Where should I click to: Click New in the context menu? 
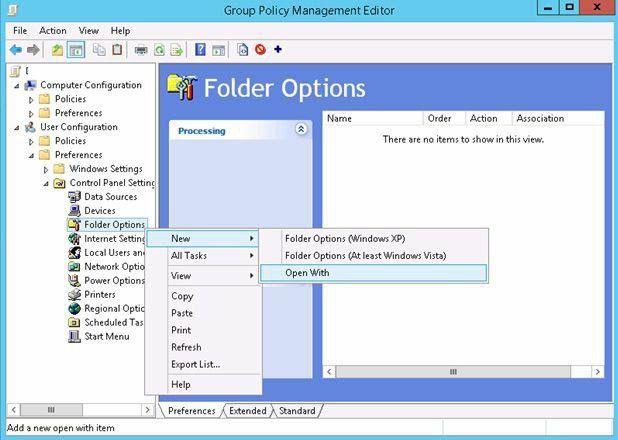[x=203, y=239]
